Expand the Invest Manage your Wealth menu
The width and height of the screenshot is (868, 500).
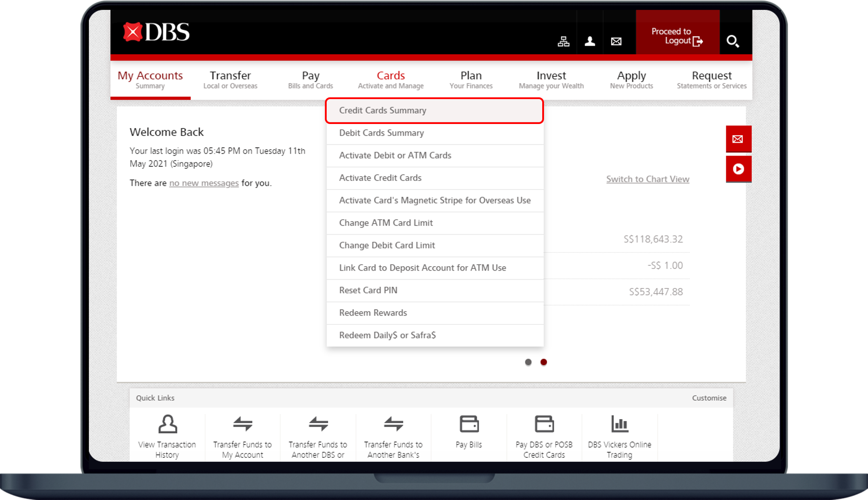coord(551,80)
